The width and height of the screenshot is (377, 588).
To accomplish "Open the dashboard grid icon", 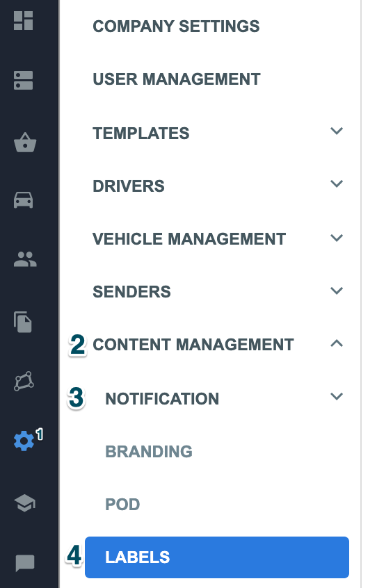I will [23, 20].
